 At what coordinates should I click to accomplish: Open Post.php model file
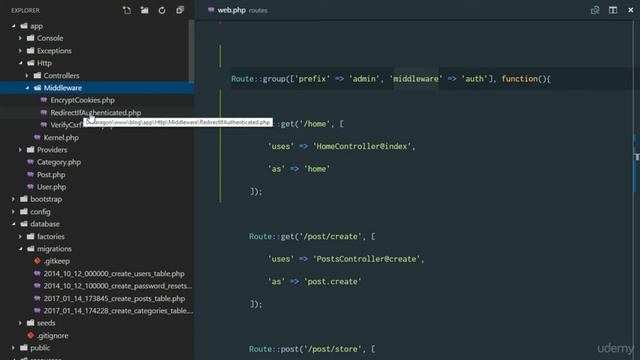pos(51,175)
